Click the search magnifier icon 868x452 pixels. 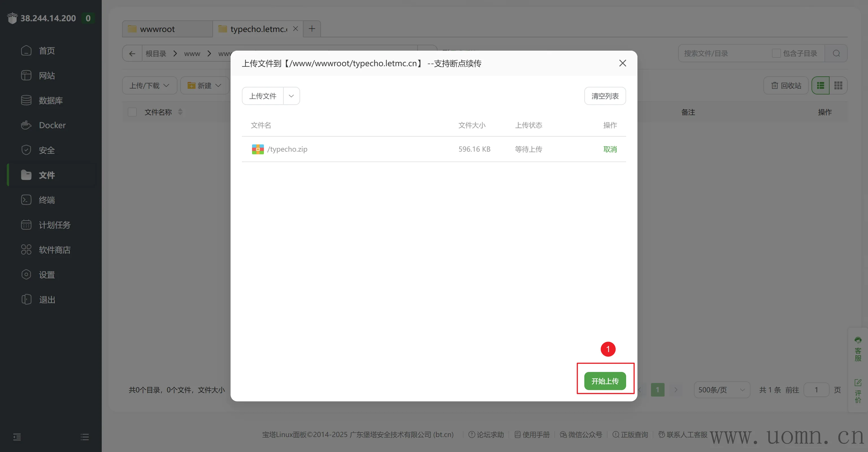pyautogui.click(x=836, y=53)
